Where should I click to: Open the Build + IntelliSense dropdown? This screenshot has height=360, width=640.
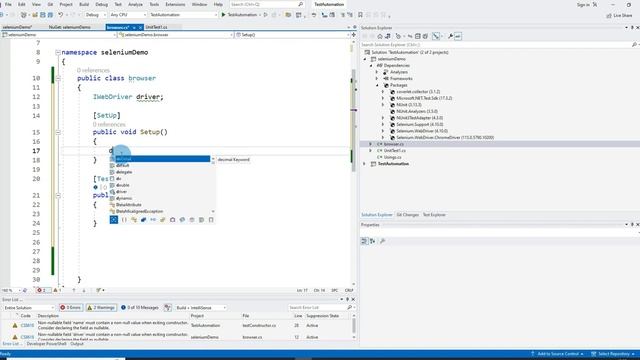pyautogui.click(x=201, y=307)
